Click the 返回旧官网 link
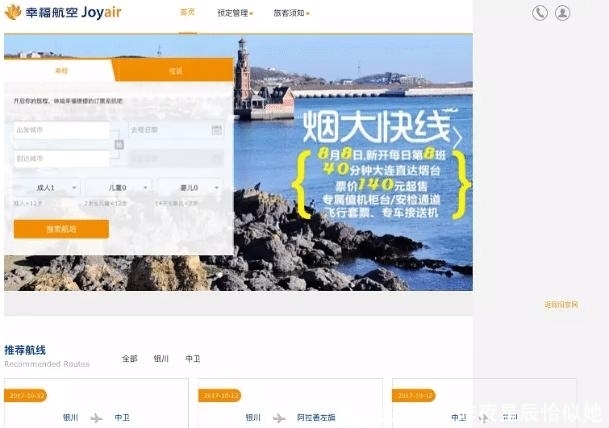Viewport: 609px width, 428px height. pyautogui.click(x=561, y=304)
